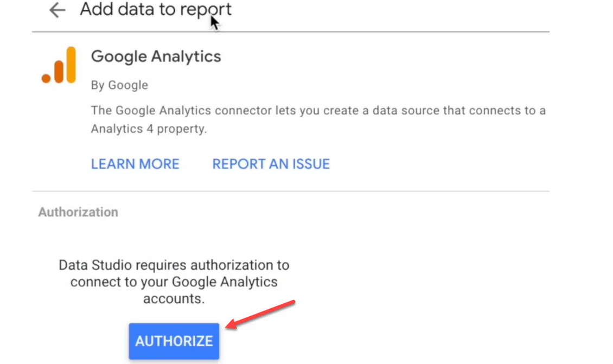Click the medium orange bar in logo

(59, 72)
